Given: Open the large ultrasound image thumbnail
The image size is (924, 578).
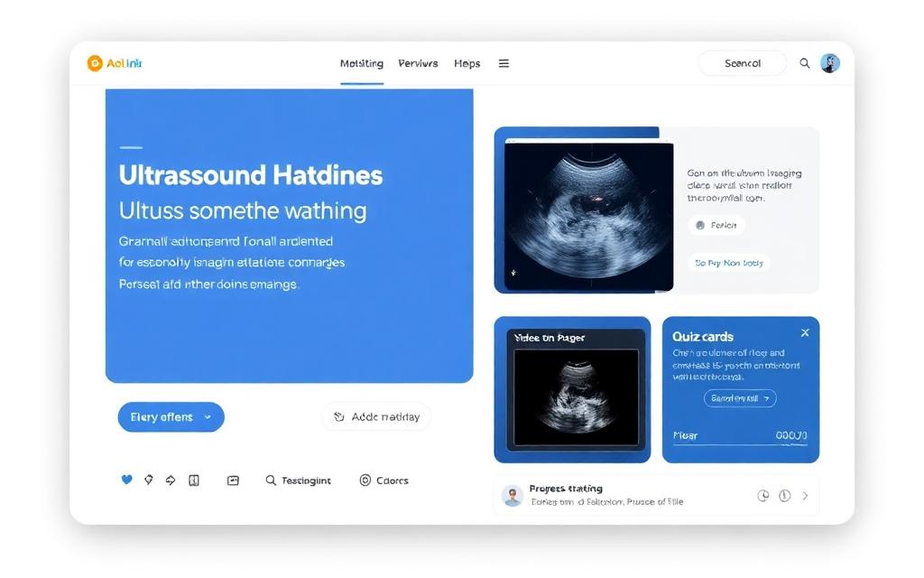Looking at the screenshot, I should pos(588,217).
